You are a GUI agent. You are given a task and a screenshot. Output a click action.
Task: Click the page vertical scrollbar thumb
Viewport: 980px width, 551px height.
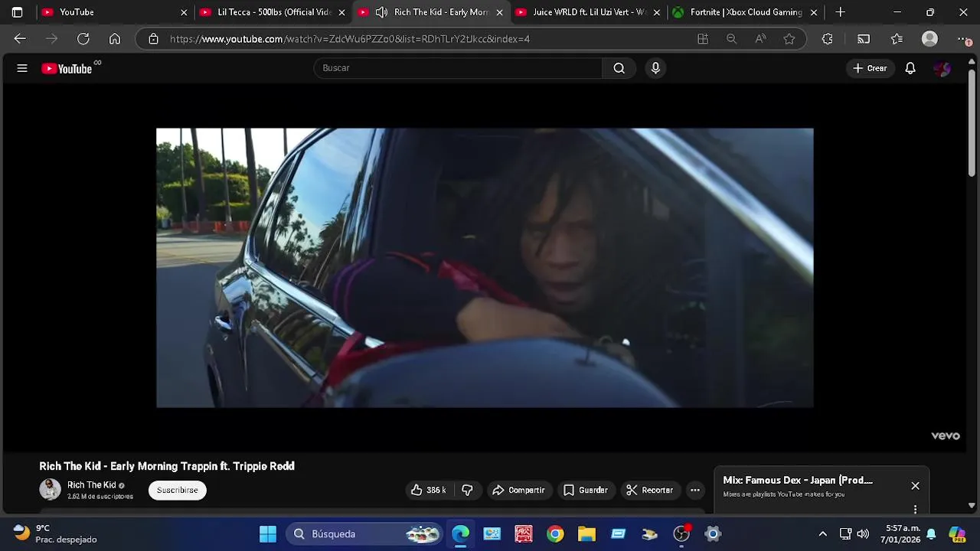pyautogui.click(x=972, y=122)
